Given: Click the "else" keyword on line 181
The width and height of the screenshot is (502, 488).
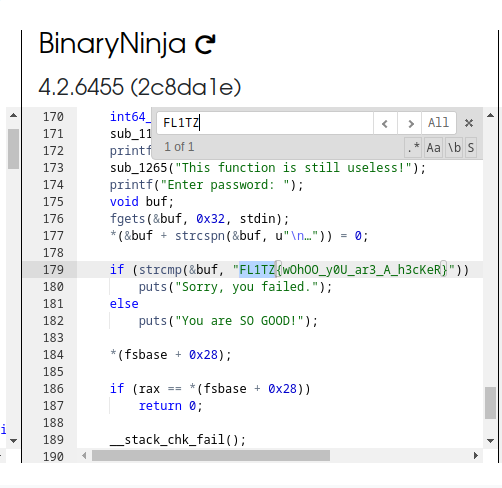Looking at the screenshot, I should pos(124,304).
